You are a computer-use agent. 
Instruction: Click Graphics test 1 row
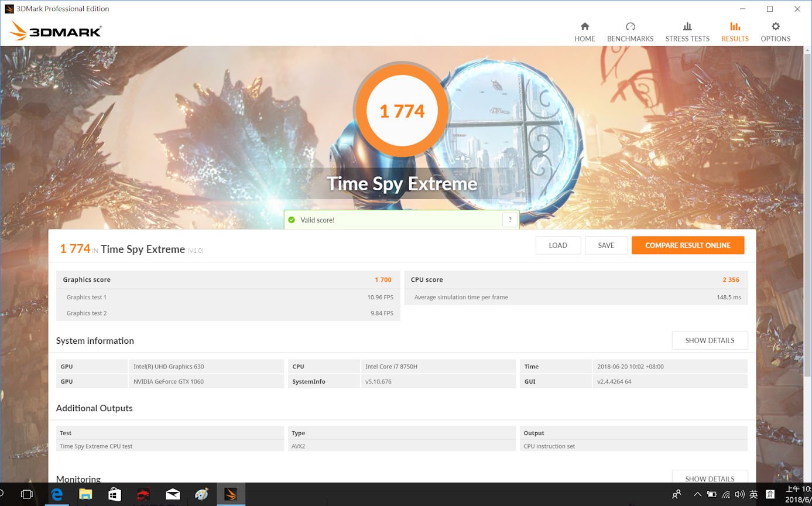click(x=228, y=297)
